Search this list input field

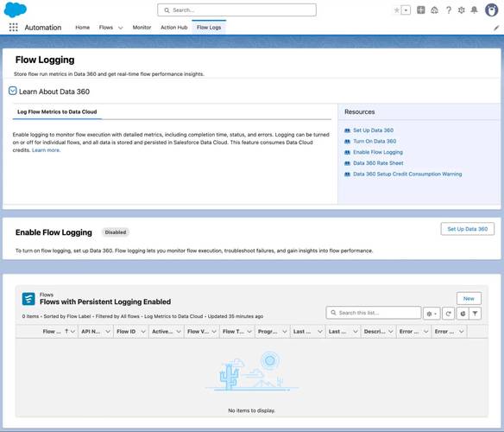(374, 313)
